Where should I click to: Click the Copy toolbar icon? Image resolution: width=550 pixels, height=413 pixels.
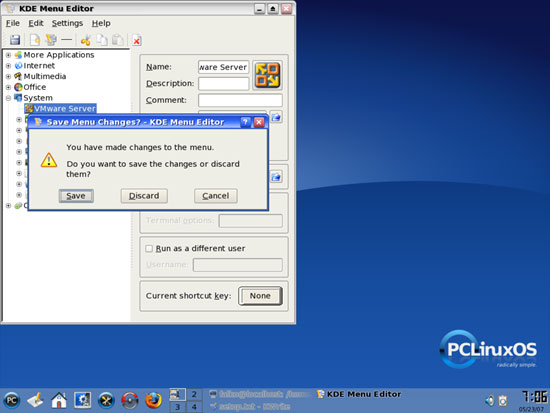102,40
